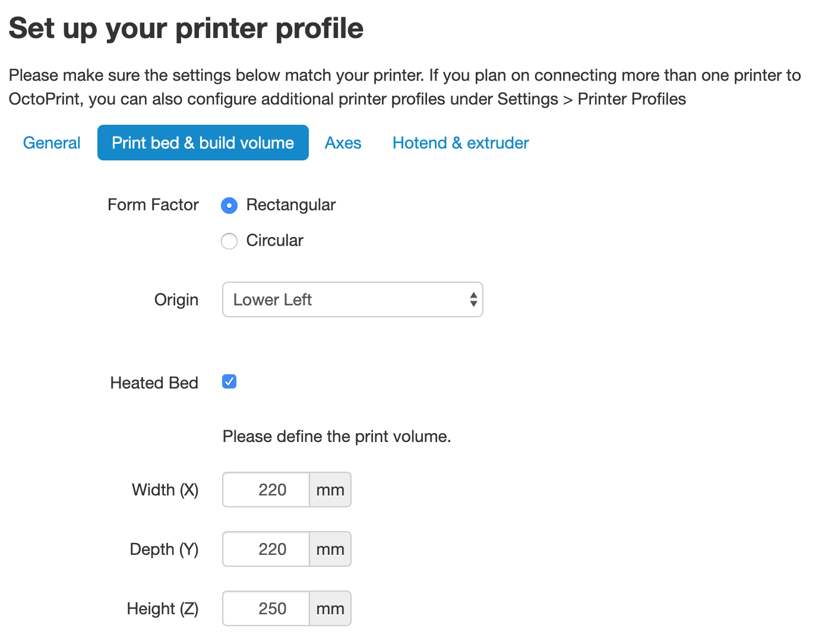Disable the Heated Bed checkbox
This screenshot has height=644, width=822.
229,381
